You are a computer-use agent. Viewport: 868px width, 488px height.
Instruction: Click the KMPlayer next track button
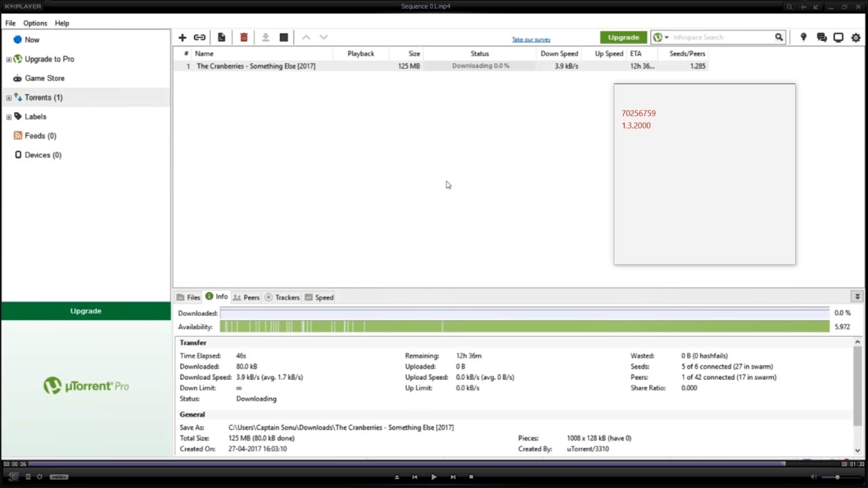click(453, 476)
